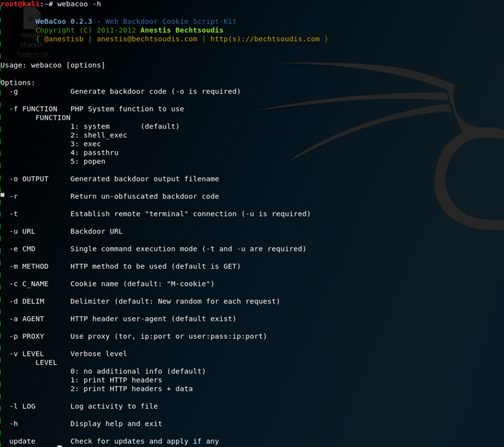Click 'PHP System function to use'
504x447 pixels.
coord(127,109)
